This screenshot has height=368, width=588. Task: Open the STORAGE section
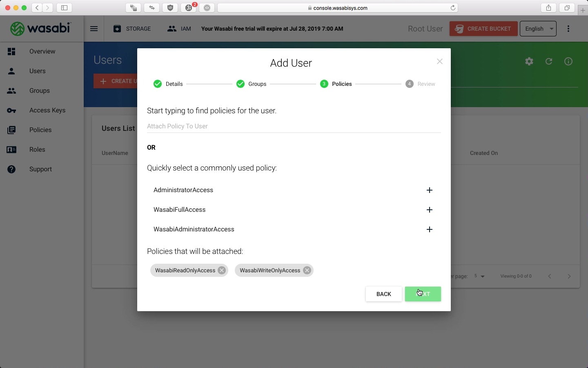coord(132,29)
